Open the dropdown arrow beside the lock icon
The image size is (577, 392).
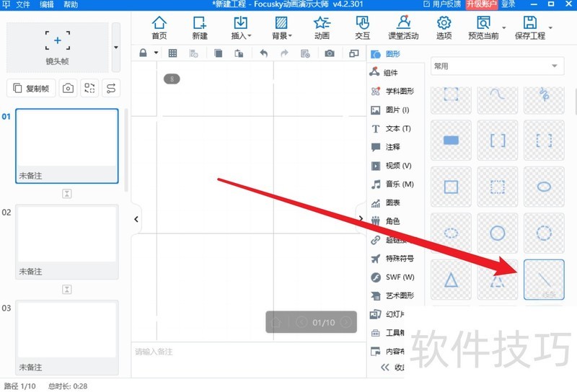coord(156,53)
